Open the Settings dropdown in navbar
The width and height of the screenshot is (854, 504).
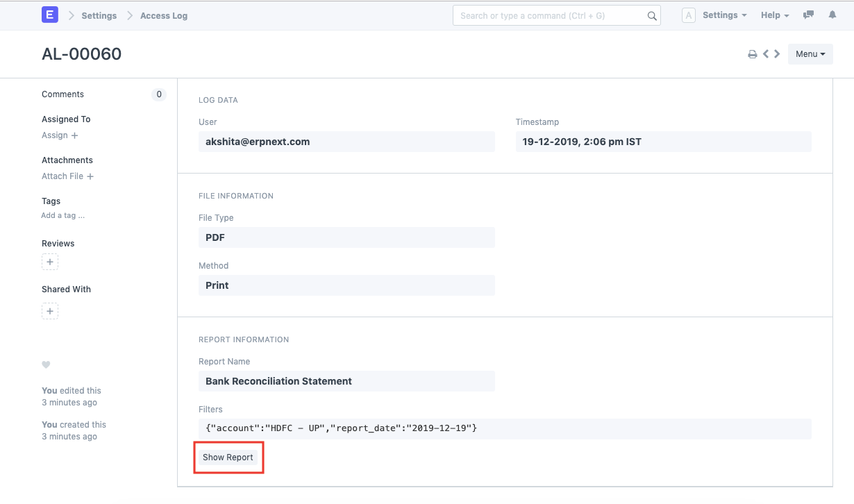point(724,15)
